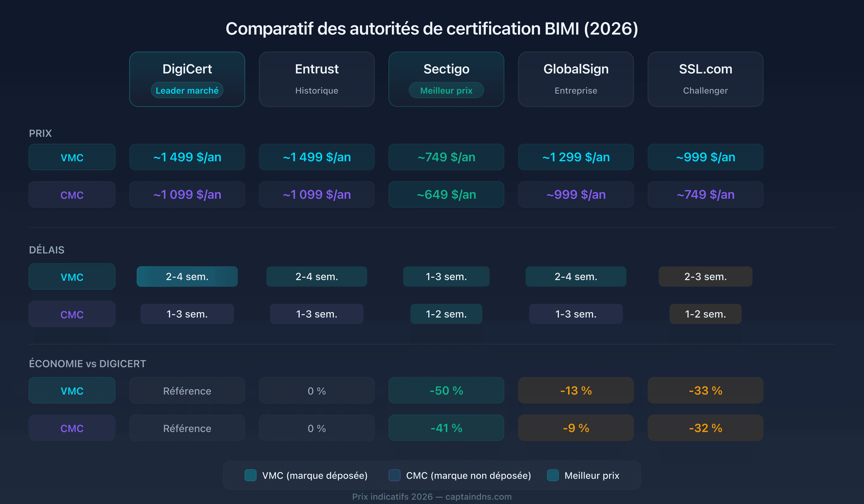Click DigiCert's CMC price '~1 099 $/an'

[187, 194]
